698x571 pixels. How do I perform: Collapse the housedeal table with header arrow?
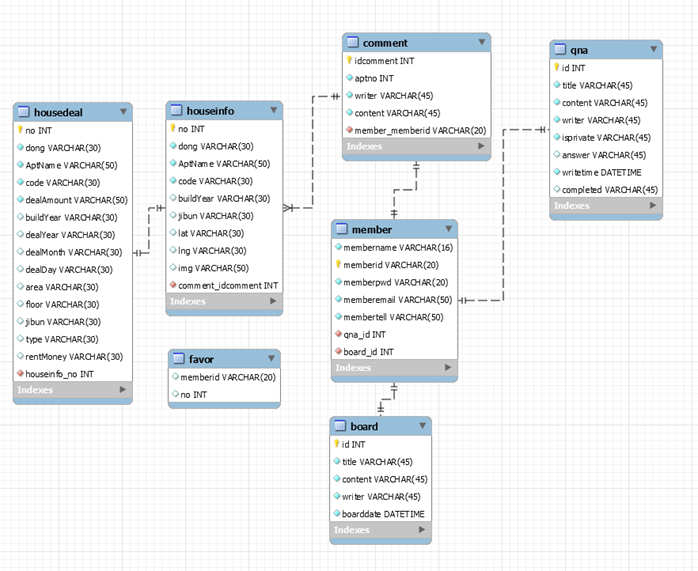coord(123,112)
